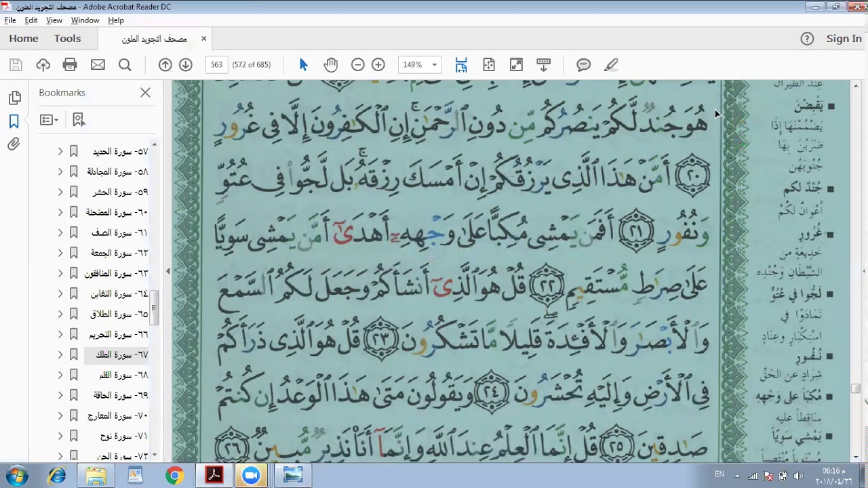Click the Sign In link
868x488 pixels.
(844, 39)
